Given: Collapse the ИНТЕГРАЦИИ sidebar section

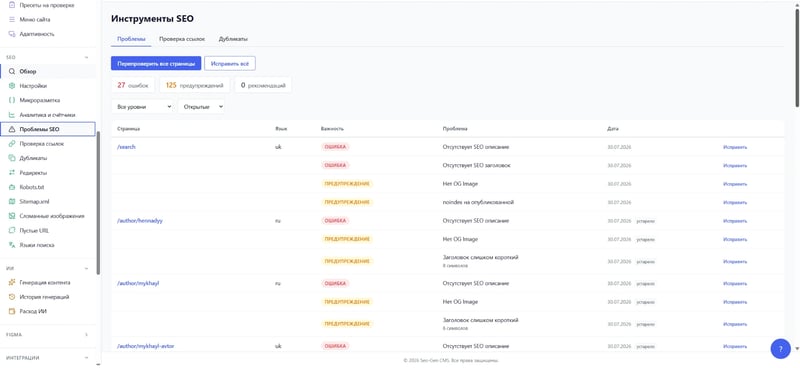Looking at the screenshot, I should coord(86,358).
